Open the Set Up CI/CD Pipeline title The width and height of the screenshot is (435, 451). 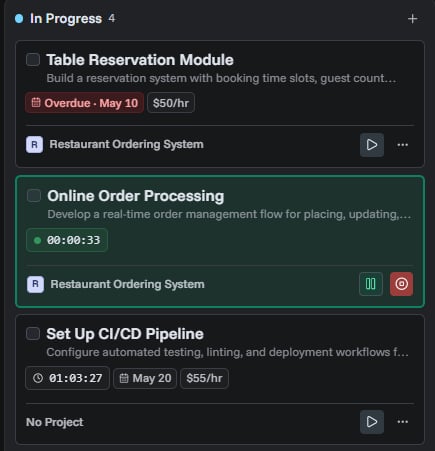[x=125, y=334]
